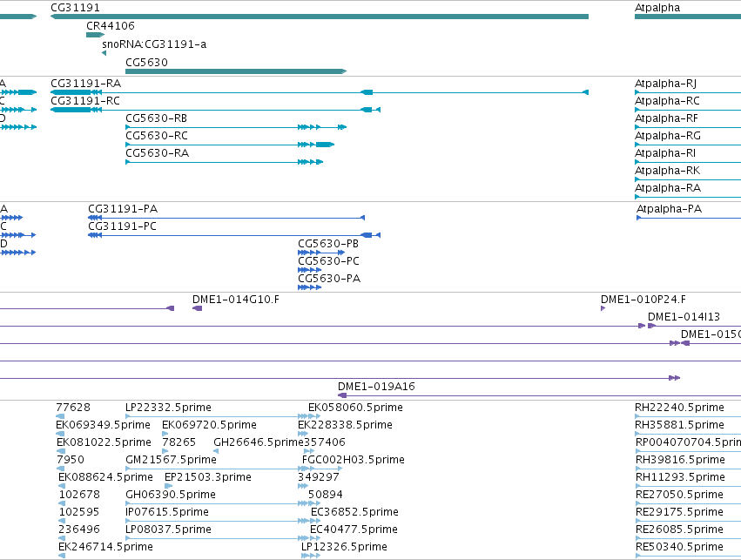Select the RE29175.5prime EST label
The image size is (741, 560).
pos(679,512)
